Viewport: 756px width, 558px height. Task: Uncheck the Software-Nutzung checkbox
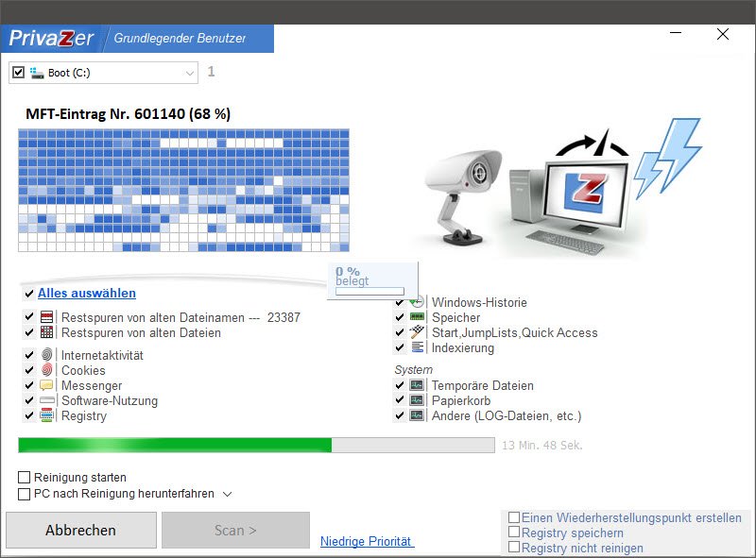coord(29,400)
